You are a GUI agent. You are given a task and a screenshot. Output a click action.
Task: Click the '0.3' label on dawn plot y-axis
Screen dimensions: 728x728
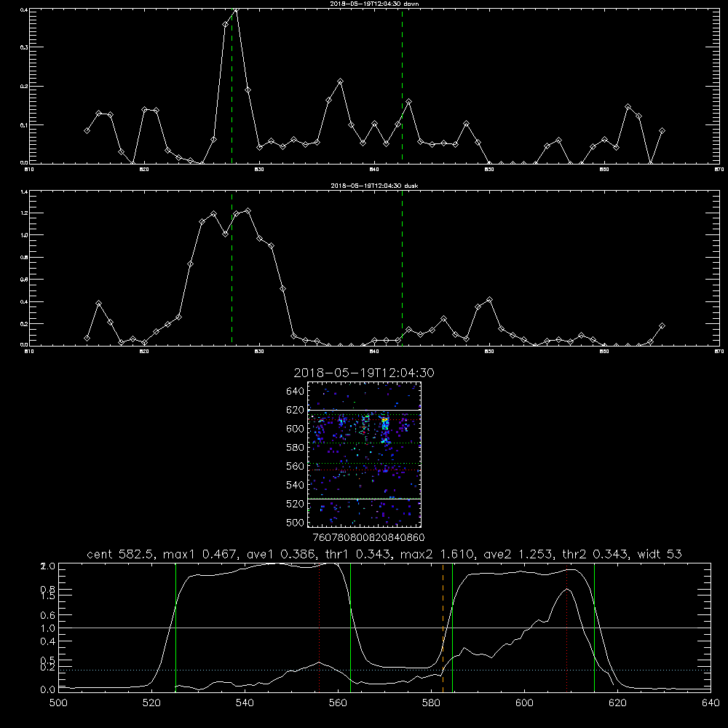(x=24, y=47)
